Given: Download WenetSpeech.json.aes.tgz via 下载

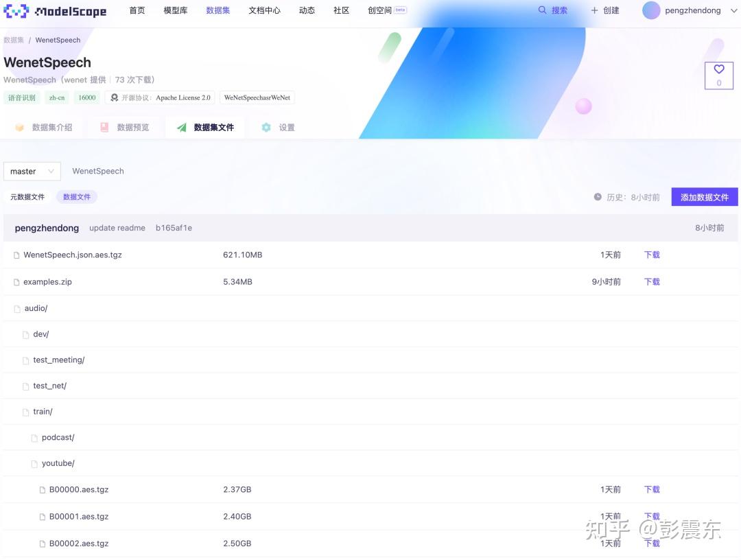Looking at the screenshot, I should pos(652,255).
